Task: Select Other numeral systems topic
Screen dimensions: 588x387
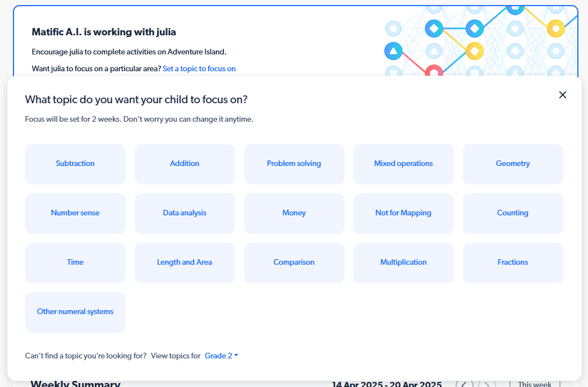Action: [75, 312]
